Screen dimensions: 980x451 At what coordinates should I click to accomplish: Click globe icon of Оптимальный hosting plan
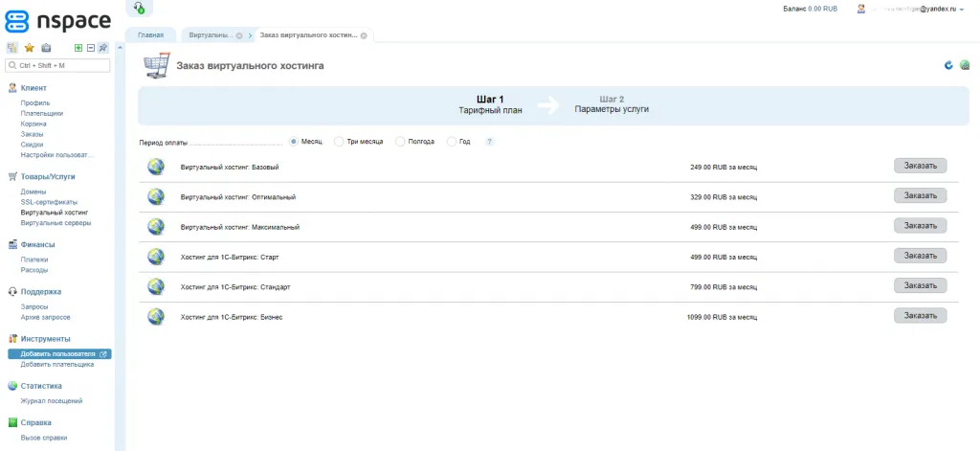coord(156,197)
